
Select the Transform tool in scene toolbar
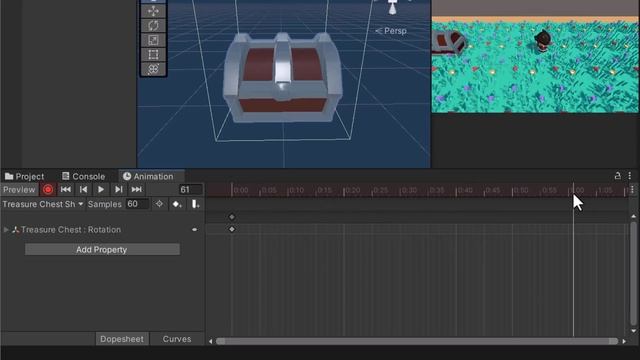[153, 69]
